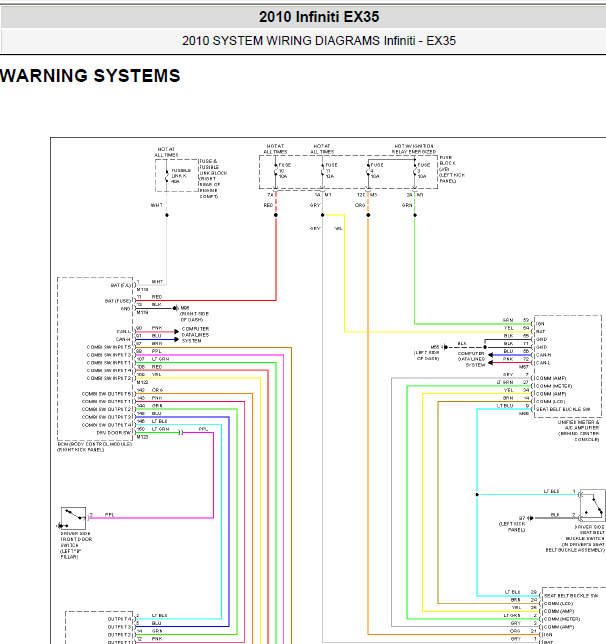Click 'COMM (LCD)' on BRN pin 24

(x=559, y=603)
